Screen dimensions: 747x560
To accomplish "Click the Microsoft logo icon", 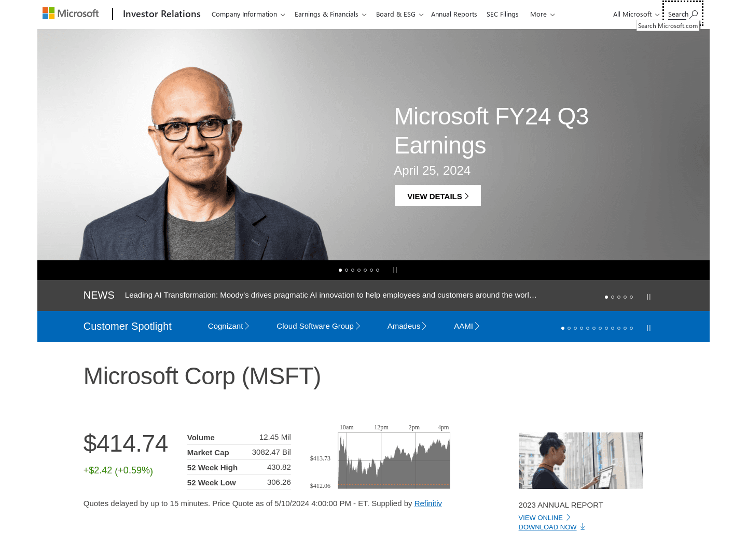I will pyautogui.click(x=48, y=13).
